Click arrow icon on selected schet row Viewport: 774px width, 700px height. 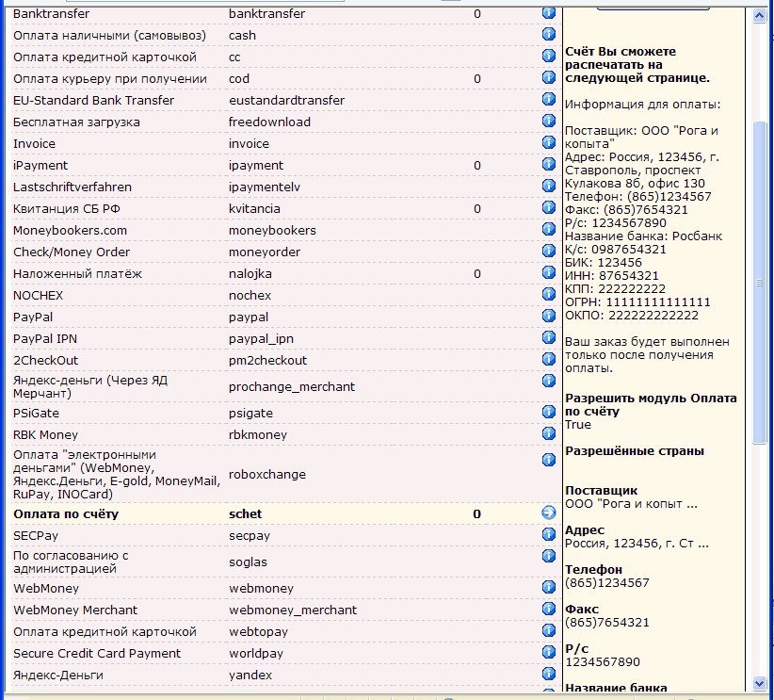[x=548, y=513]
